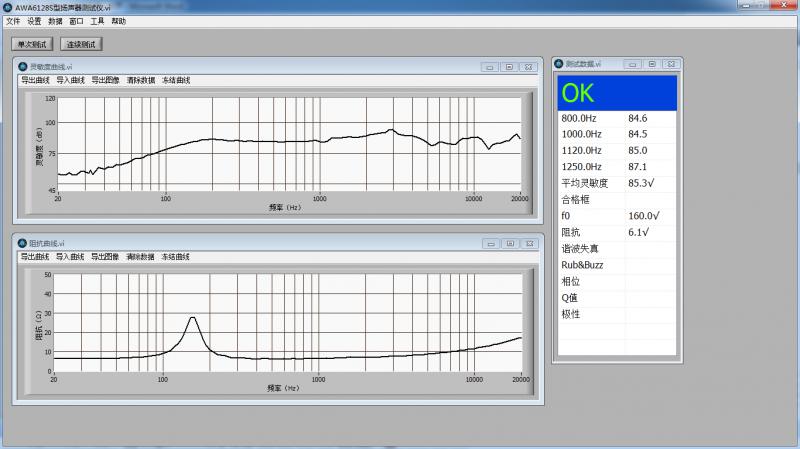Click 清除数据 in the impedance curve window
The height and width of the screenshot is (449, 800).
click(x=141, y=257)
